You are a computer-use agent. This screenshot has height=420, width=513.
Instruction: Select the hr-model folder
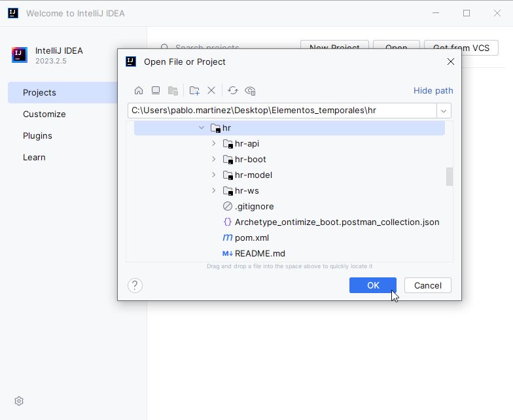254,175
